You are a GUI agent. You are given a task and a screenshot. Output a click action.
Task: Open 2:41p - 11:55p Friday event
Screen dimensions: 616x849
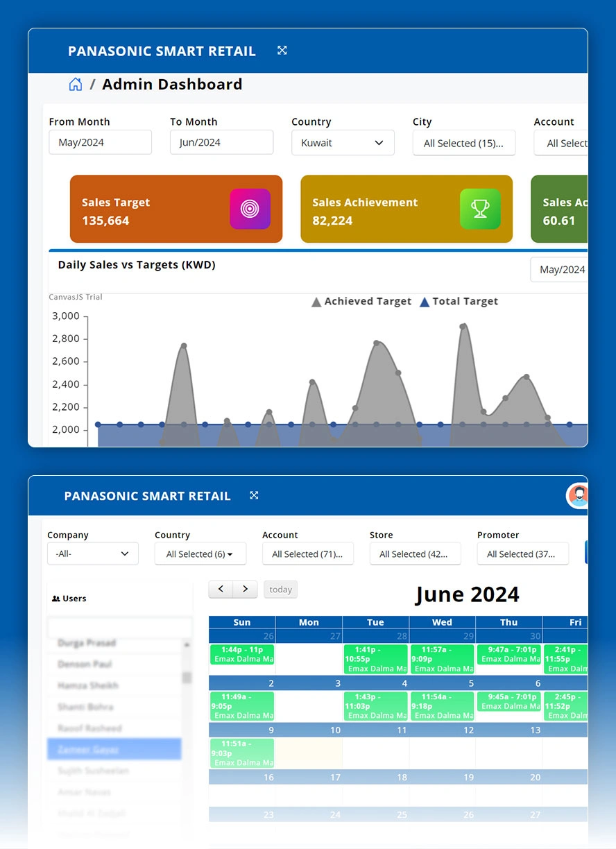click(566, 659)
